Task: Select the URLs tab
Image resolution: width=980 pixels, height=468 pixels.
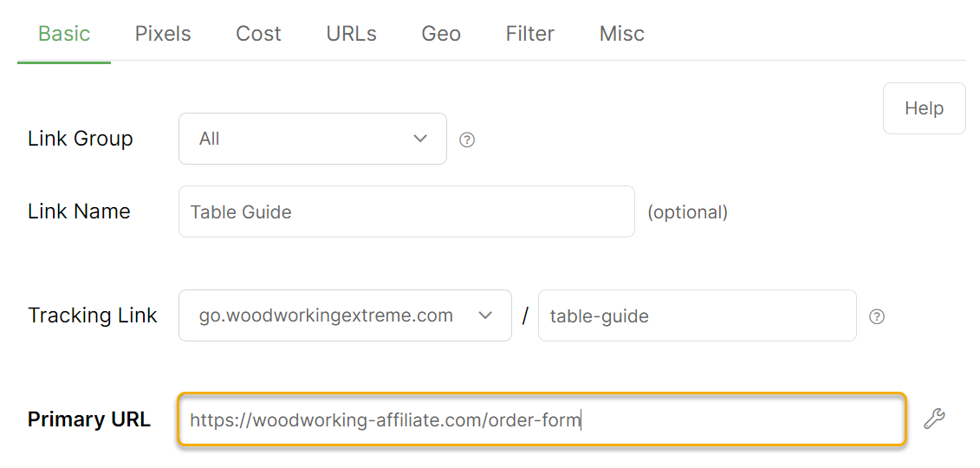Action: tap(351, 34)
